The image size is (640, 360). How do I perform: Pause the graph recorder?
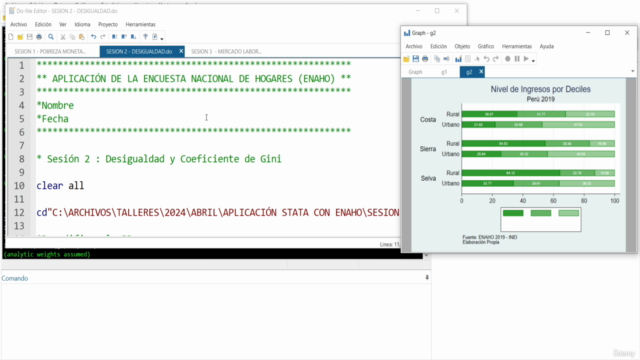[x=517, y=59]
